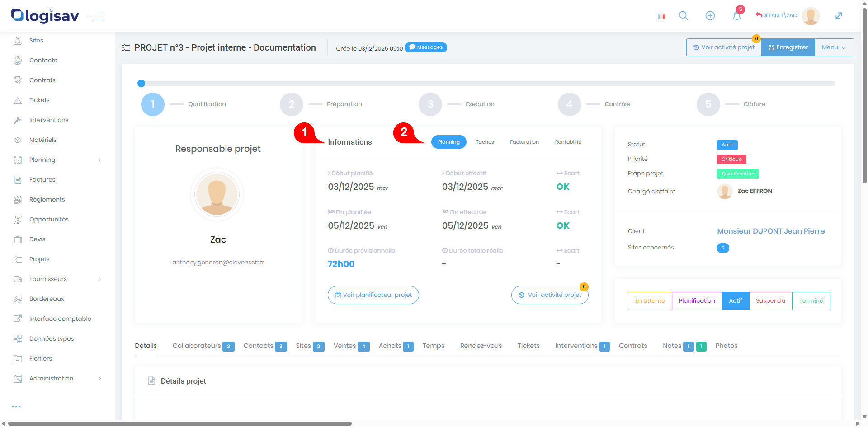The width and height of the screenshot is (868, 427).
Task: Open client link Monsieur DUPONT Jean Pierre
Action: tap(771, 231)
